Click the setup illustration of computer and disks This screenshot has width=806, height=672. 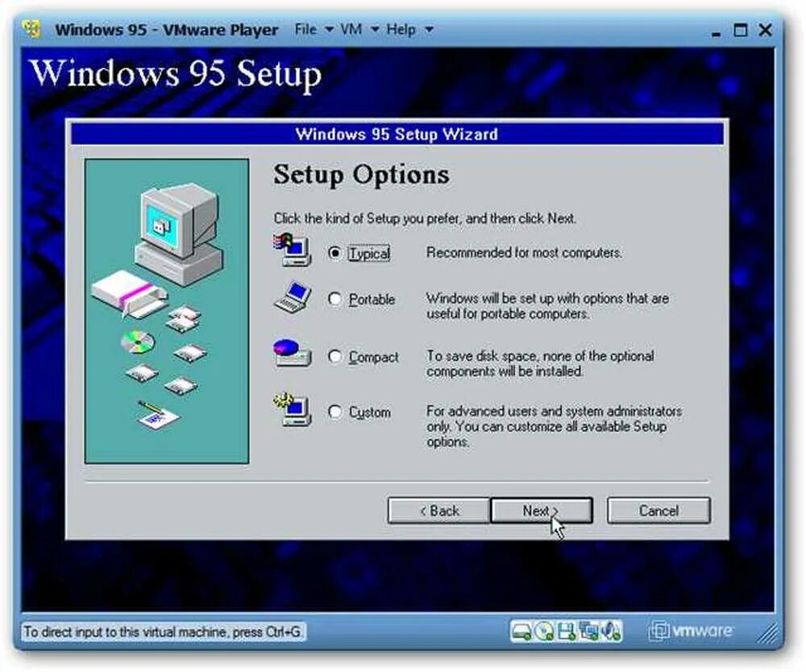167,311
